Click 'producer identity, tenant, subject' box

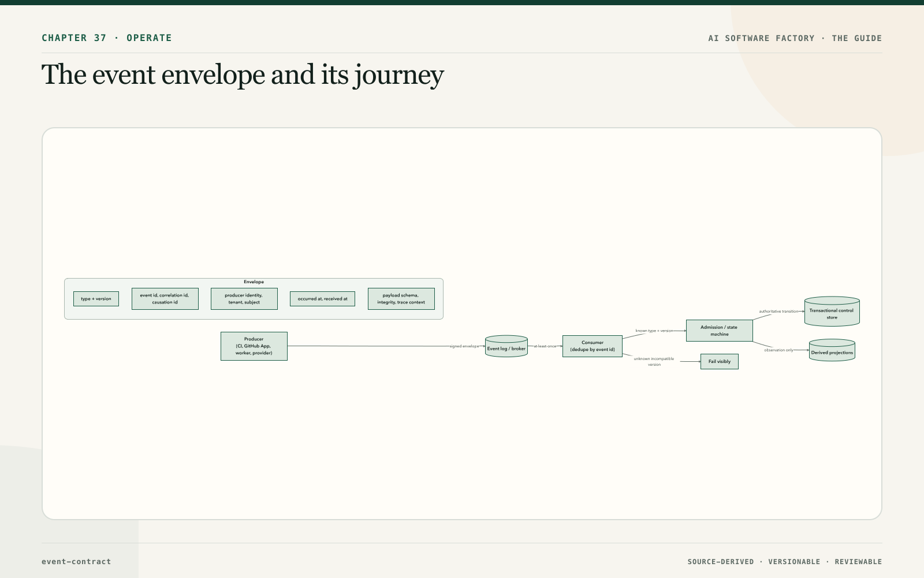click(244, 299)
